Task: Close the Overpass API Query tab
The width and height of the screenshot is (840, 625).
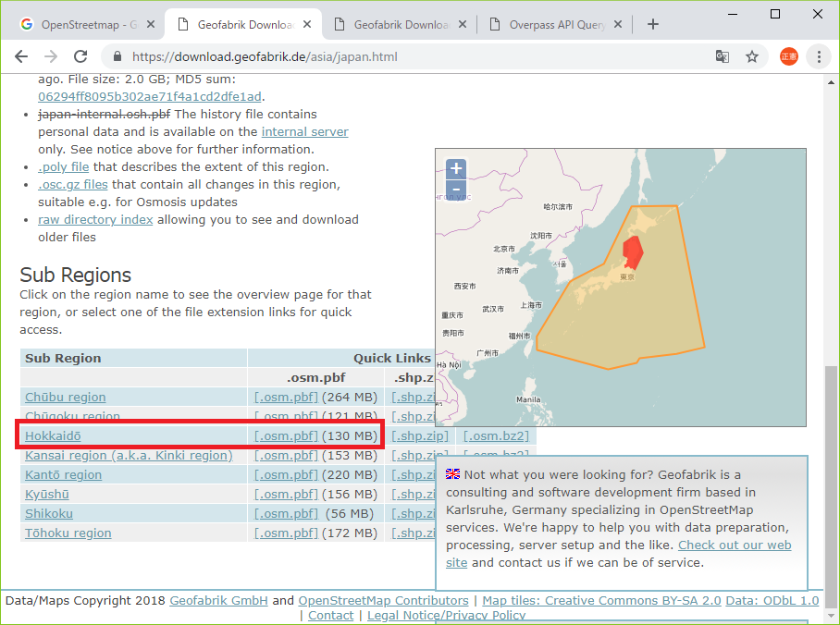Action: pos(618,24)
